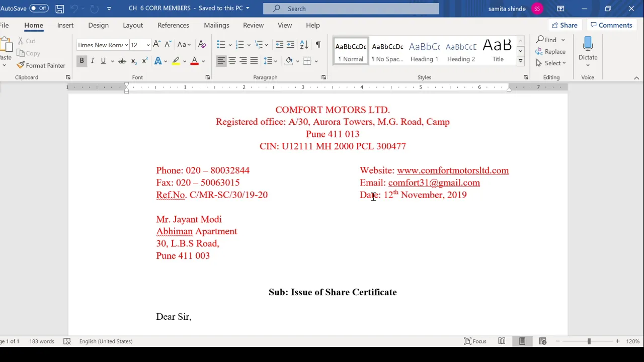Image resolution: width=644 pixels, height=362 pixels.
Task: Click the Save icon in title bar
Action: pyautogui.click(x=59, y=9)
